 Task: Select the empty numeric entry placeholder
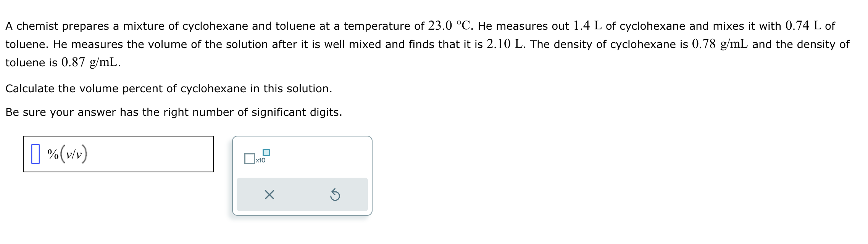click(36, 154)
